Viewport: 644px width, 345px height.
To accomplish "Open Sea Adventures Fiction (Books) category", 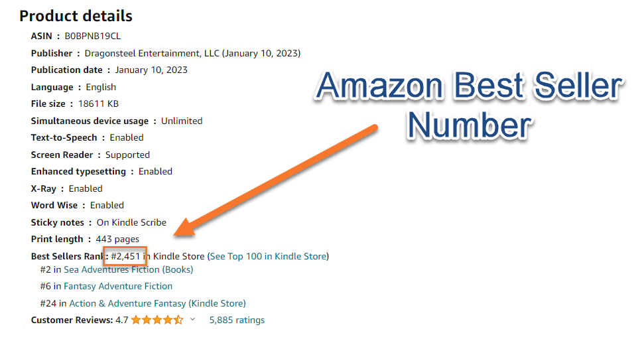I will coord(128,269).
